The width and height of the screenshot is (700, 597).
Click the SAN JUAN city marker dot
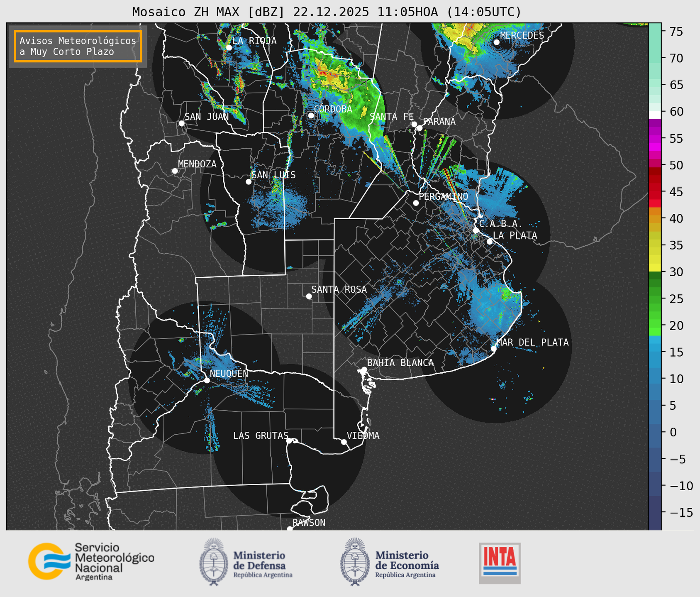point(181,123)
